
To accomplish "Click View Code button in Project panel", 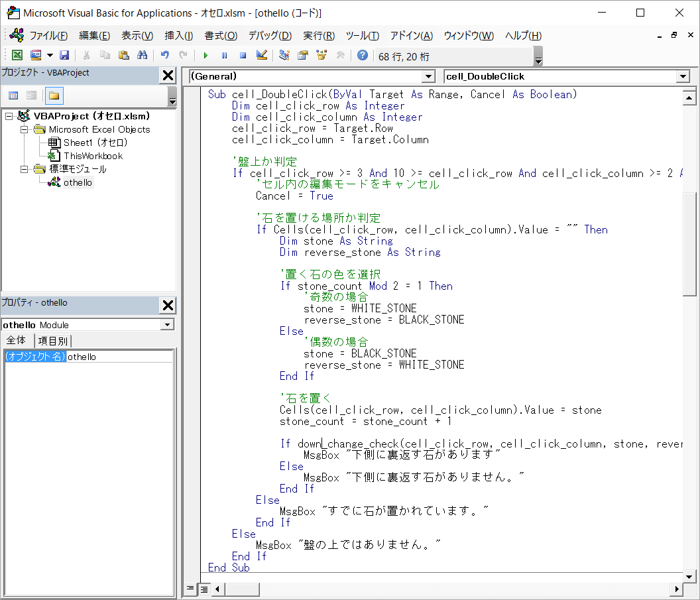I will coord(13,95).
